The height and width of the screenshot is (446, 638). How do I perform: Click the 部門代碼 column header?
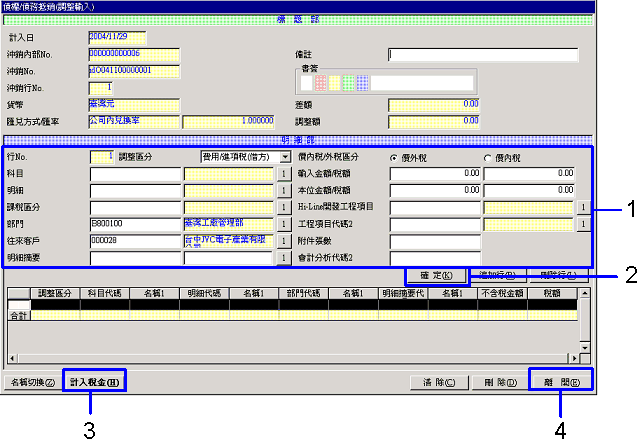coord(304,293)
